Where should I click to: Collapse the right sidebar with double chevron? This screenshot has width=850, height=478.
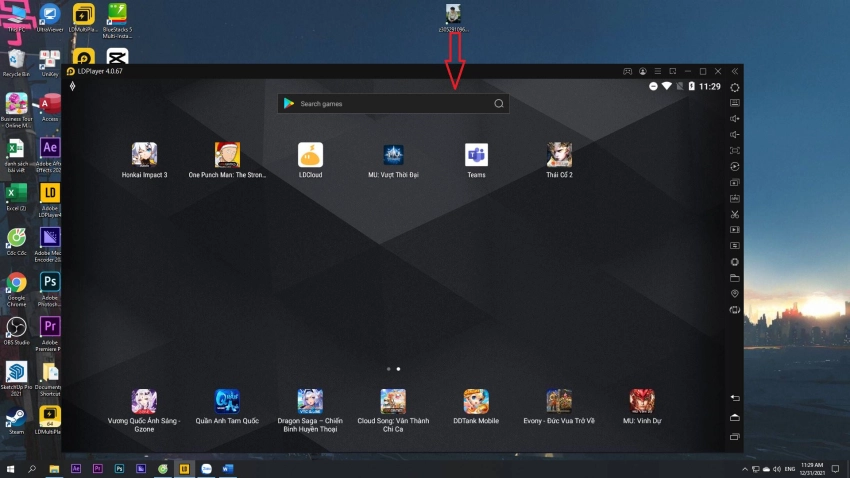point(735,72)
